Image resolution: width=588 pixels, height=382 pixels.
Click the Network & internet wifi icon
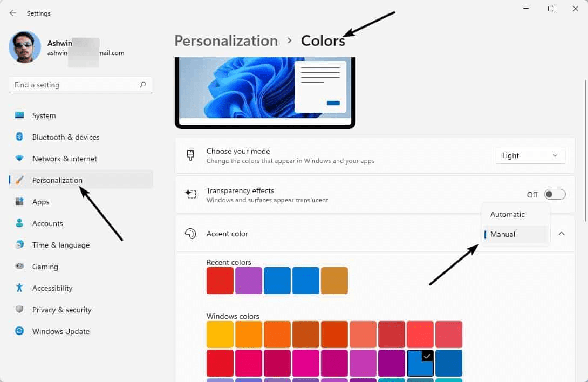tap(20, 159)
